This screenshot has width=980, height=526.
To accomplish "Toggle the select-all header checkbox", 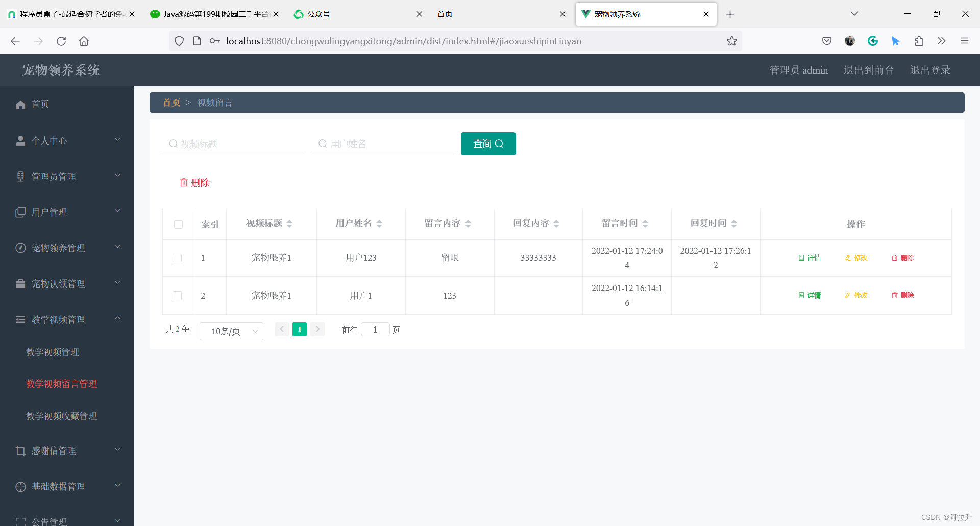I will click(x=178, y=224).
